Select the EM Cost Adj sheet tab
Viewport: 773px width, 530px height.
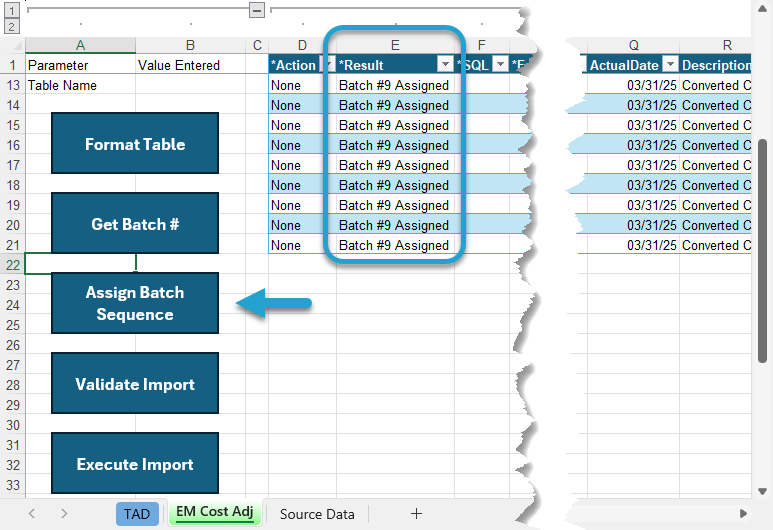coord(214,512)
